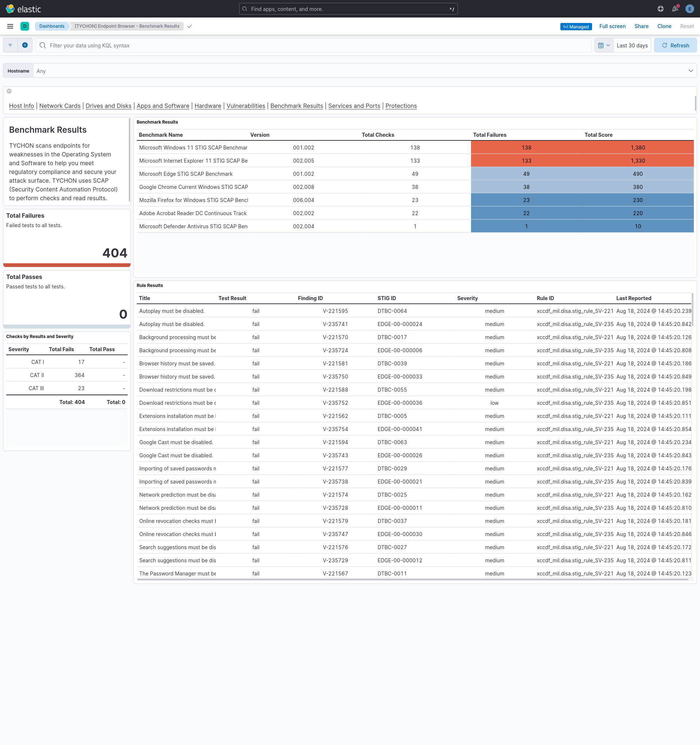Click the red 1,380 total score cell
The width and height of the screenshot is (700, 745).
tap(638, 148)
